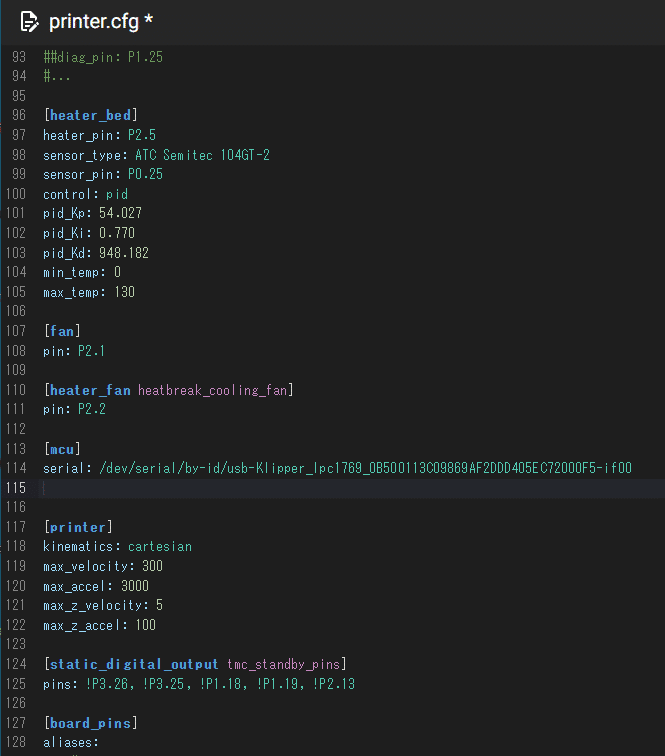Select the [fan] section header

pyautogui.click(x=62, y=331)
